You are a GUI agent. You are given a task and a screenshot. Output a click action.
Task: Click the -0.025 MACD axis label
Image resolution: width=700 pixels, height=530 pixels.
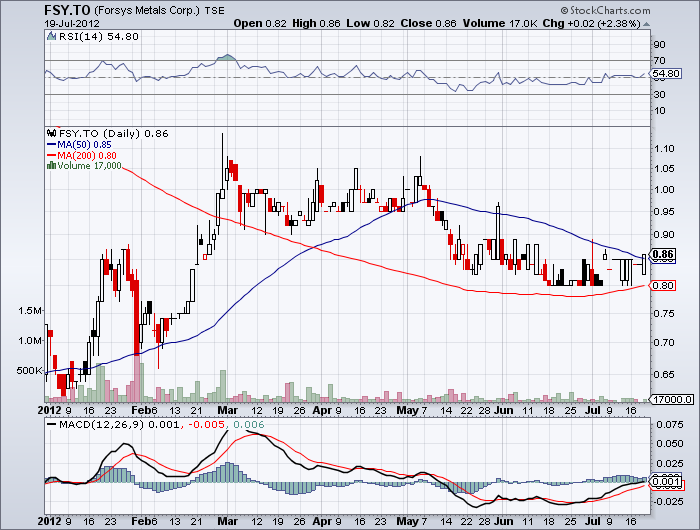point(668,502)
